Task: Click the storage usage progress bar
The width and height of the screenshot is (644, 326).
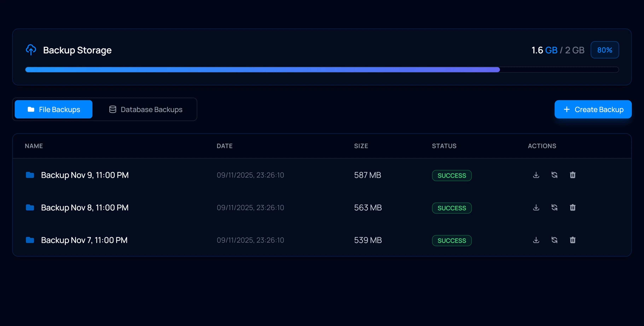Action: tap(322, 70)
